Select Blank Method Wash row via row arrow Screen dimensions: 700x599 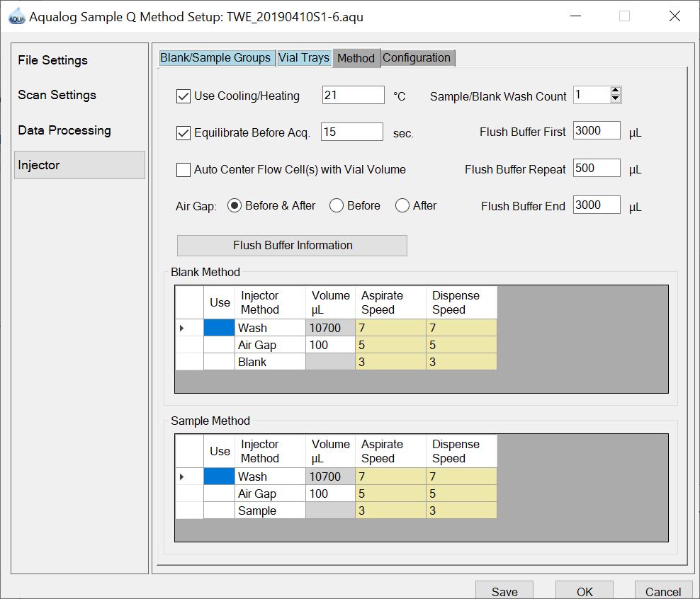189,328
